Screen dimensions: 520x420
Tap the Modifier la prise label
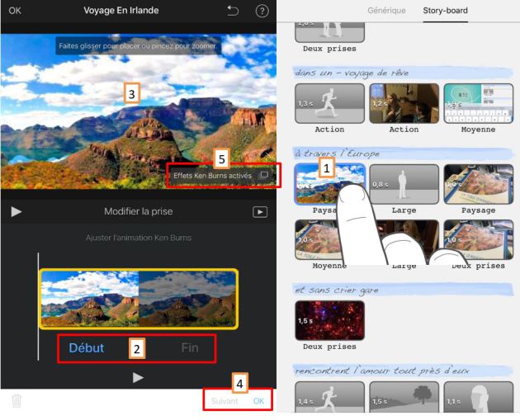pos(139,211)
